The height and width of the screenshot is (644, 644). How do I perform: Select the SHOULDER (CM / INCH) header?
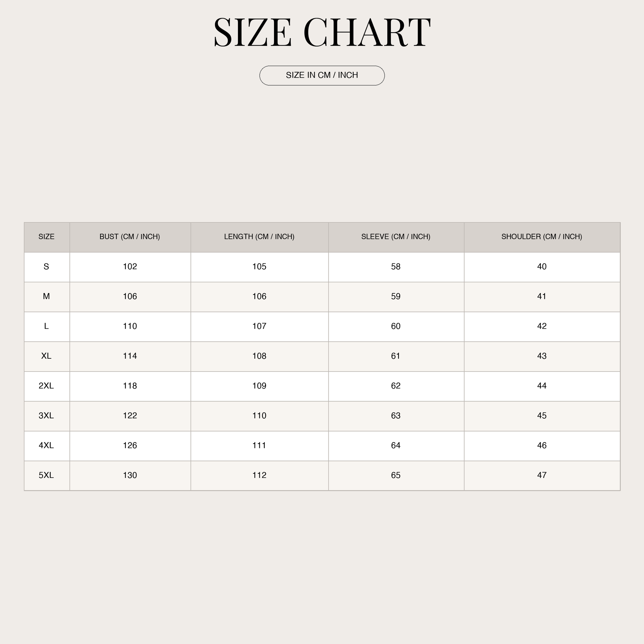(x=542, y=237)
